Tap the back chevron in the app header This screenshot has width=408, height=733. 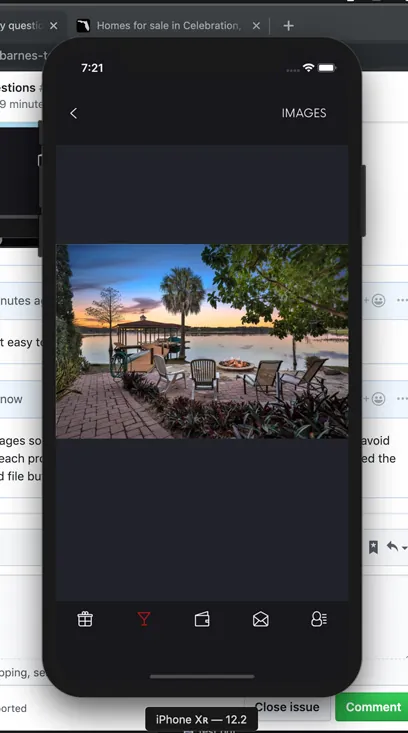(x=73, y=113)
